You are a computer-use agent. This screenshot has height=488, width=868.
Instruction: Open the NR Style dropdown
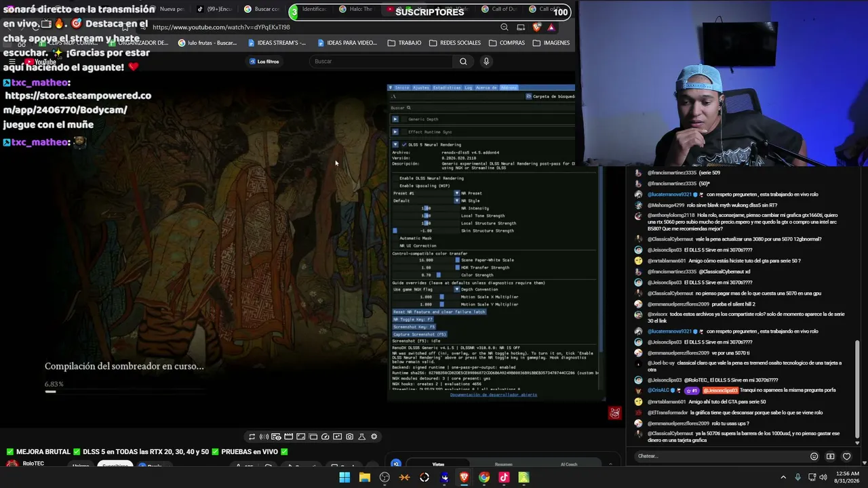click(426, 201)
